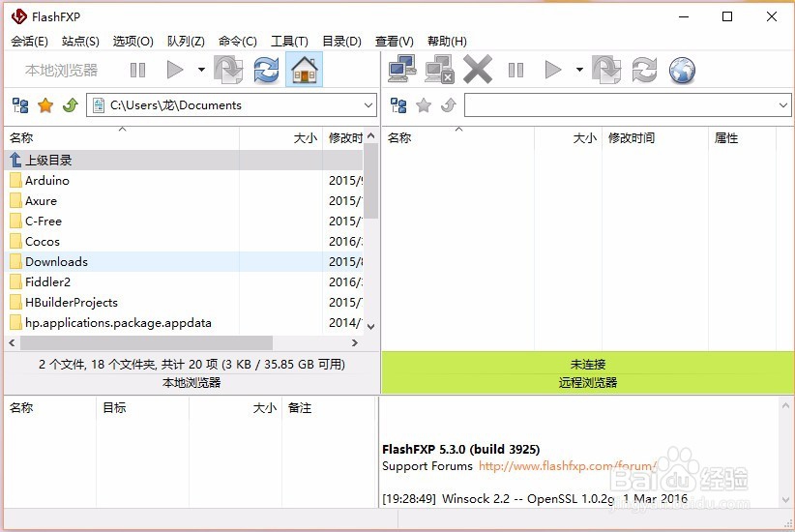Click the Home switch-browser house icon
Screen dimensions: 795x532
pos(305,70)
